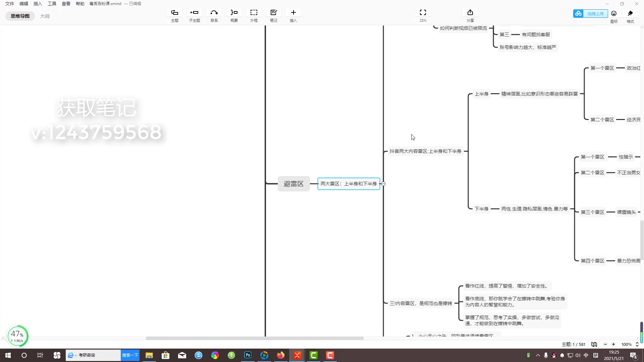Open the notification center icon

633,355
